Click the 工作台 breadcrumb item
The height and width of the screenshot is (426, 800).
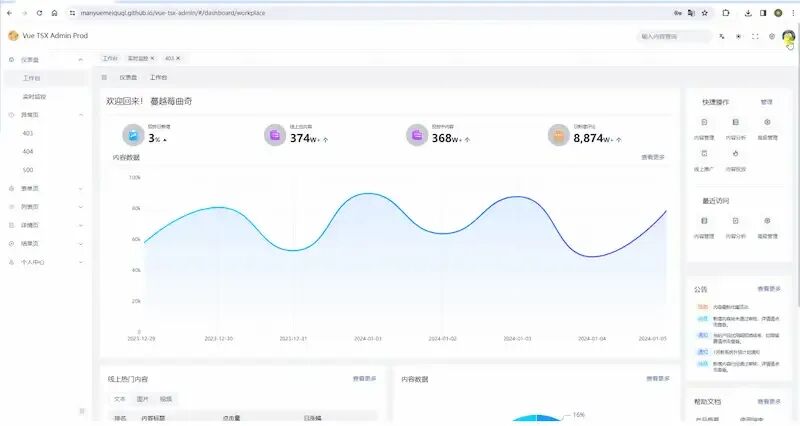pyautogui.click(x=158, y=78)
